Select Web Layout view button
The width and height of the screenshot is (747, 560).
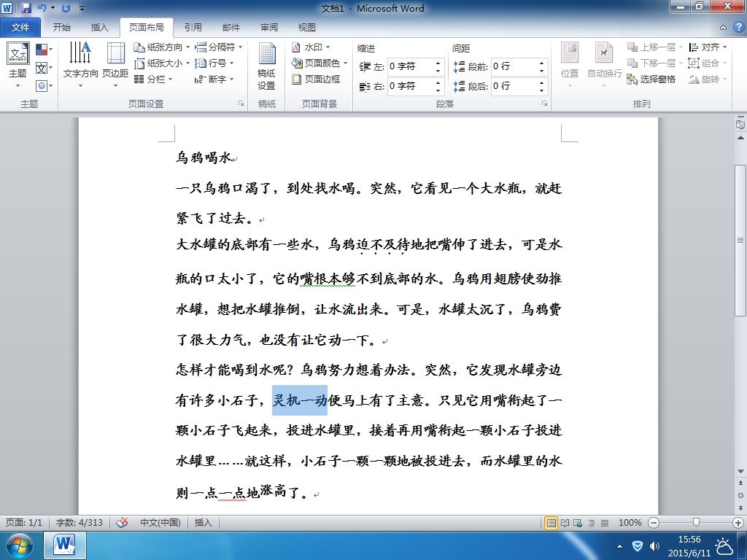pos(578,523)
